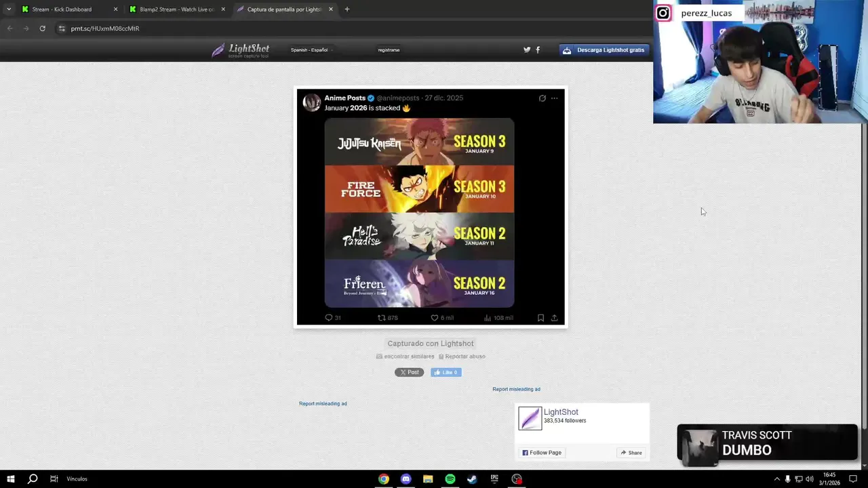Open the Windows Start menu

tap(10, 479)
